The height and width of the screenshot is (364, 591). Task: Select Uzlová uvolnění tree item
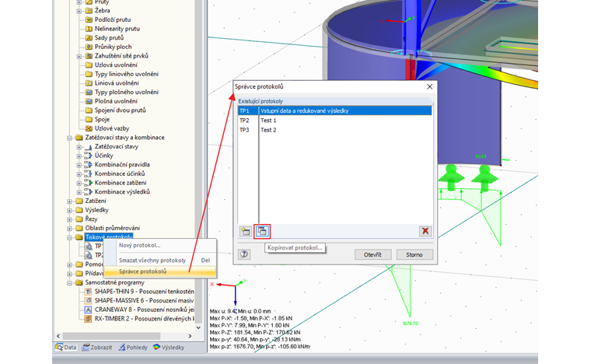tap(116, 65)
